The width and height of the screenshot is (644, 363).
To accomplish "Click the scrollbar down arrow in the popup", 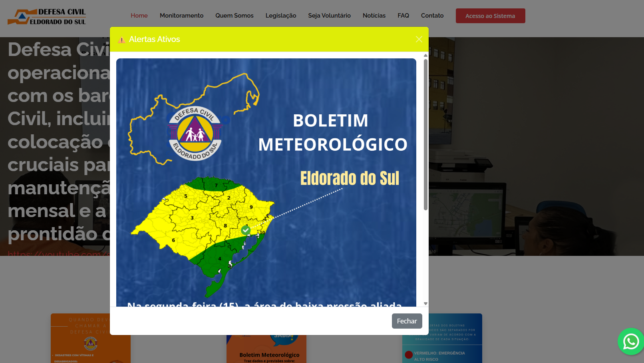I will tap(425, 303).
